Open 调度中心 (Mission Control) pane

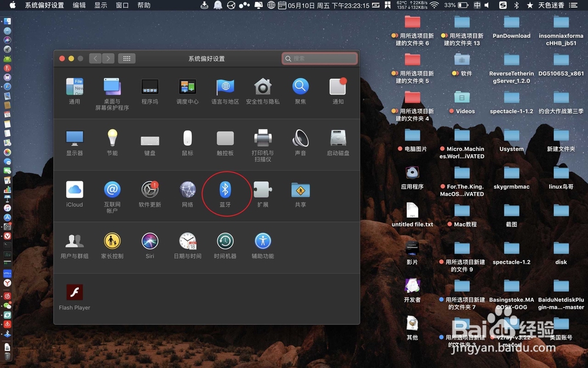188,87
